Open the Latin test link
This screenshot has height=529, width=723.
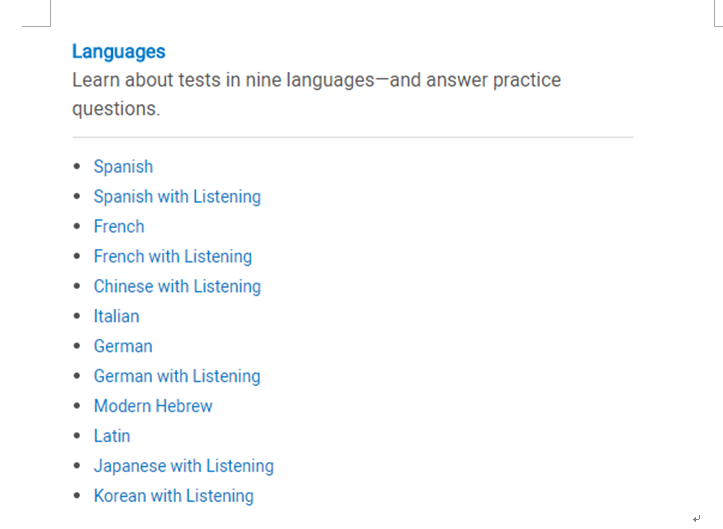(112, 436)
